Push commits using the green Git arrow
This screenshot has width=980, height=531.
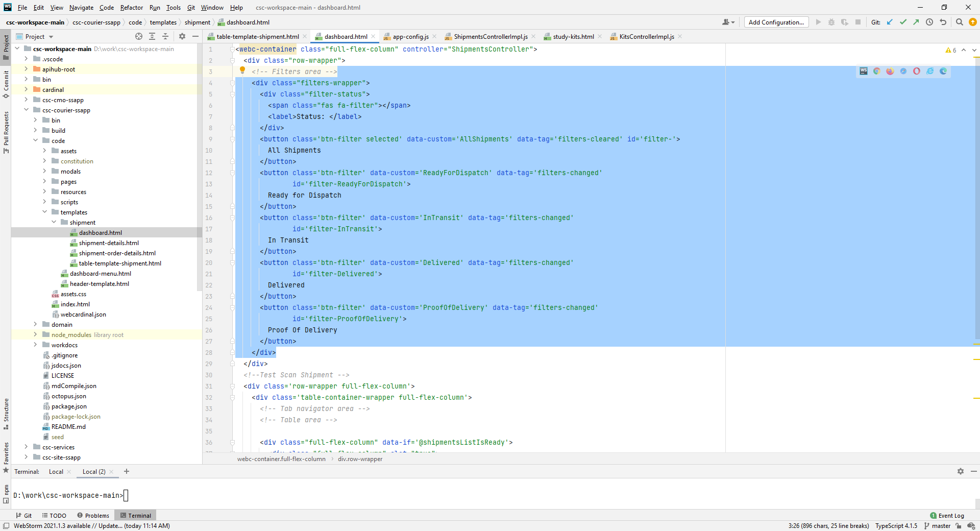(x=917, y=21)
